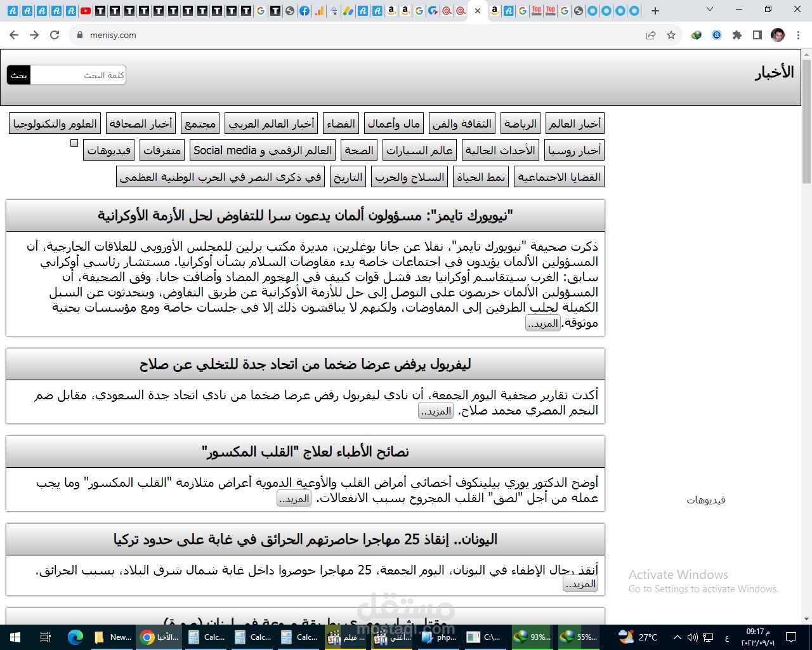812x650 pixels.
Task: Click the small square box beside فيديوهات
Action: (x=74, y=143)
